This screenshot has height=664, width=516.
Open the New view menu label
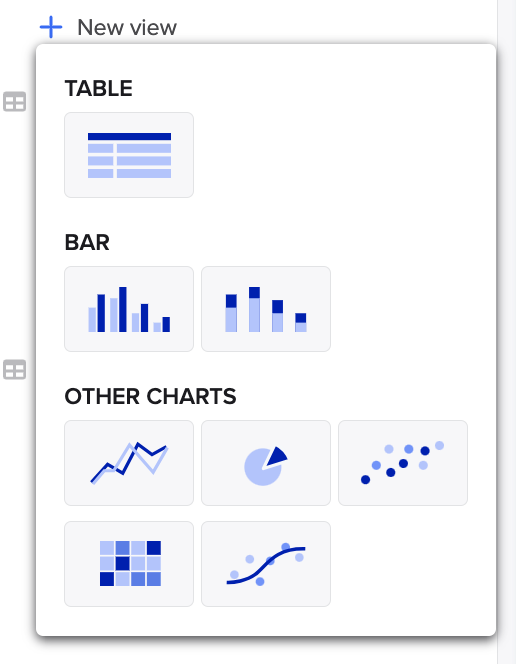coord(127,28)
